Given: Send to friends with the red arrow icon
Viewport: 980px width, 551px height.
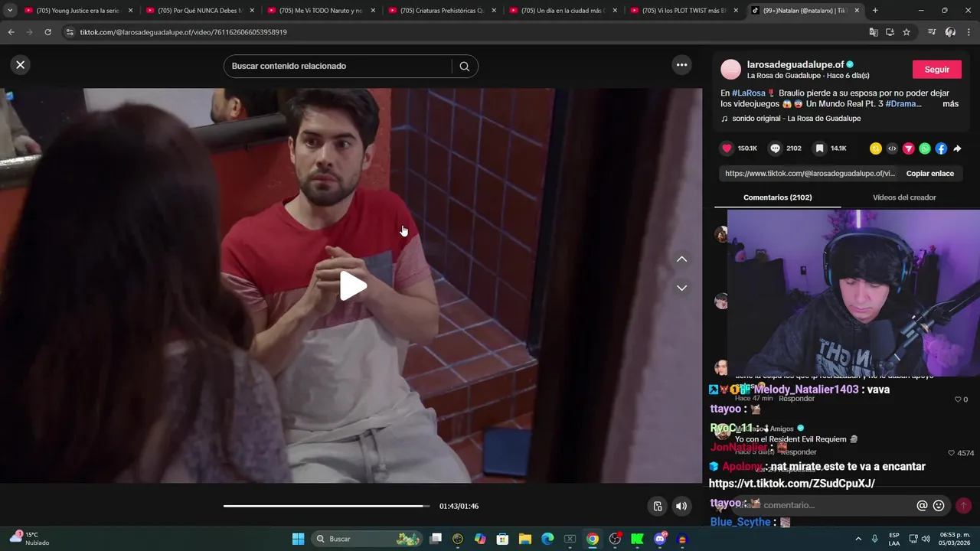Looking at the screenshot, I should coord(909,148).
